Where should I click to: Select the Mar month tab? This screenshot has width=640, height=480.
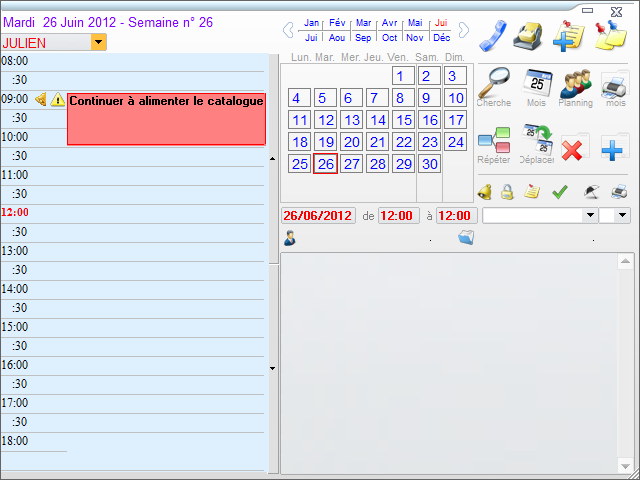pyautogui.click(x=364, y=23)
